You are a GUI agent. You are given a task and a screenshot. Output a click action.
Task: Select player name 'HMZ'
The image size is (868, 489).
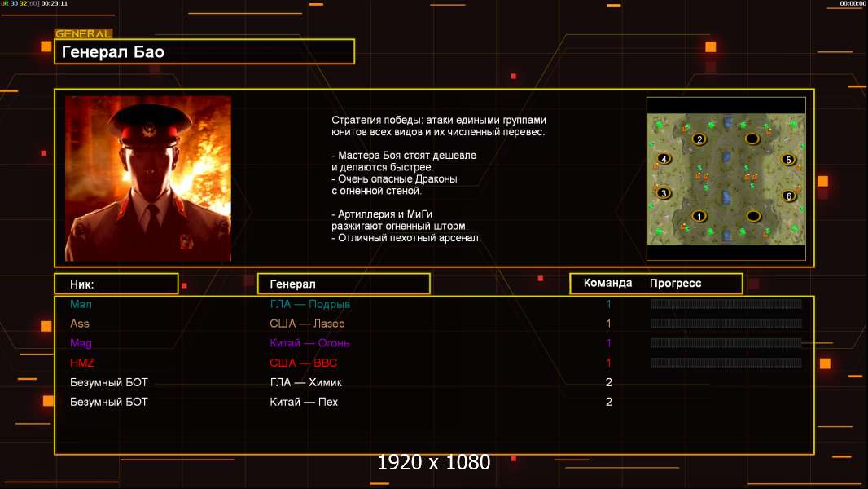(x=82, y=363)
